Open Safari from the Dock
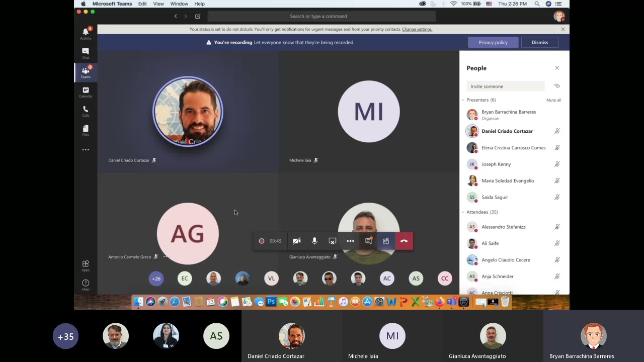The image size is (644, 362). [x=175, y=302]
